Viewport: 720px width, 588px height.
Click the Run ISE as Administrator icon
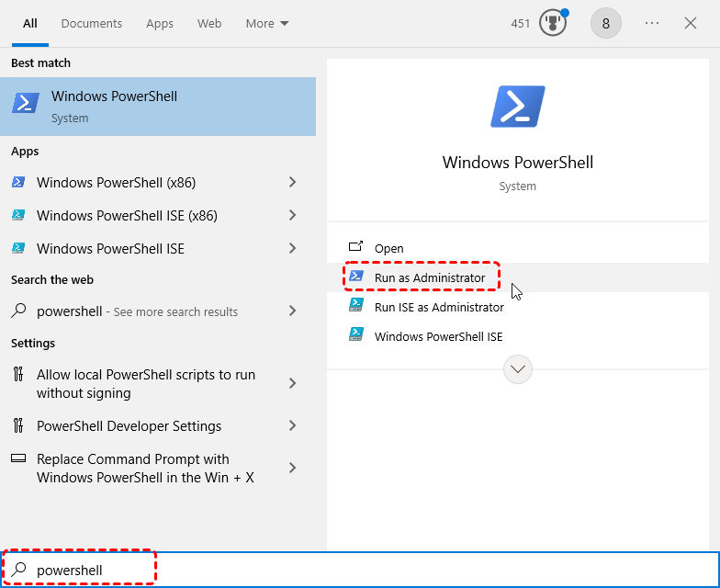(x=356, y=307)
